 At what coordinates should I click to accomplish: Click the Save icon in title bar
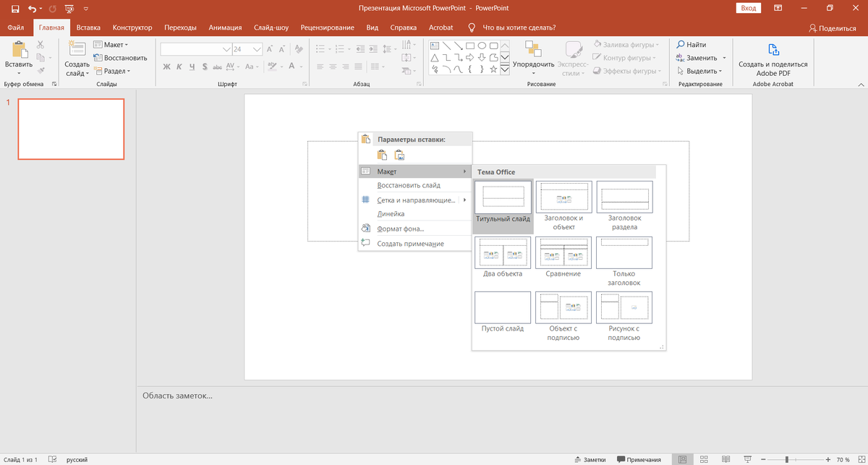pyautogui.click(x=14, y=9)
